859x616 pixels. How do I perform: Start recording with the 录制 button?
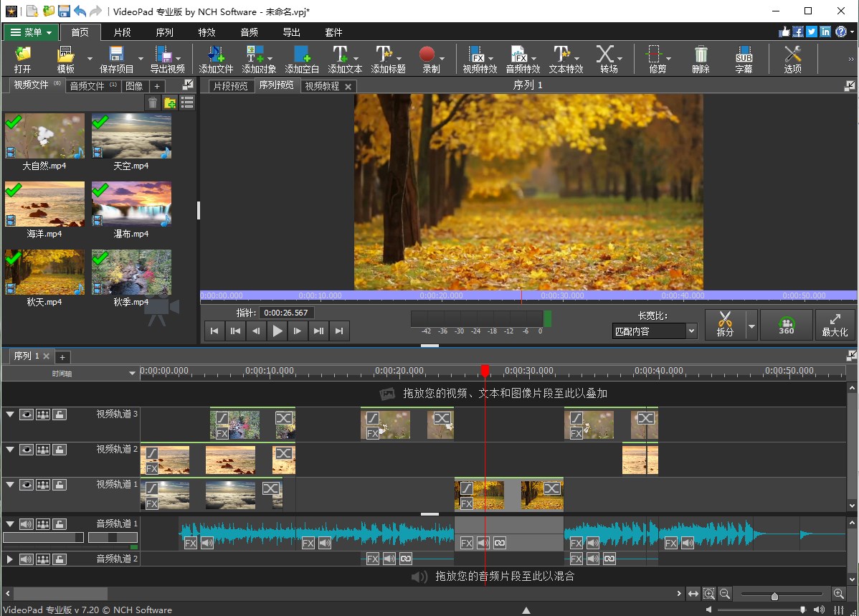427,55
